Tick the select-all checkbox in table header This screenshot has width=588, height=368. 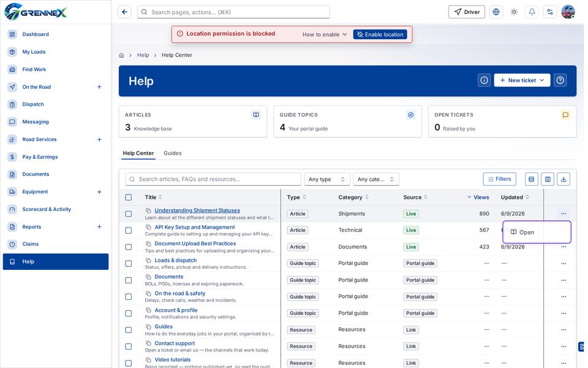point(128,197)
